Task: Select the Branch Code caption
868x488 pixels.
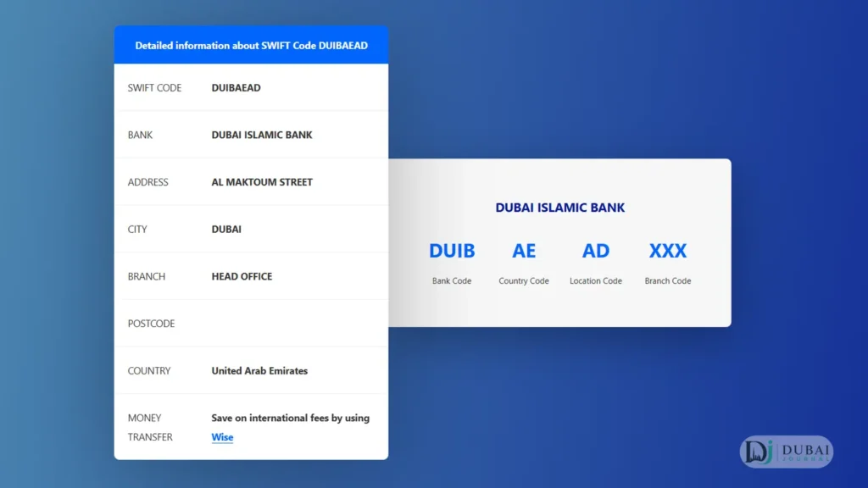Action: 668,281
